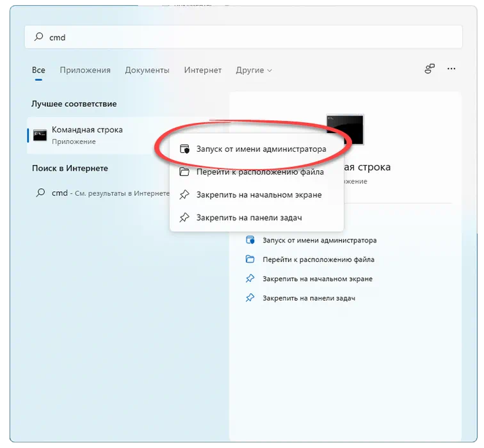Open Командная строка best match result
The image size is (484, 448).
click(x=99, y=135)
